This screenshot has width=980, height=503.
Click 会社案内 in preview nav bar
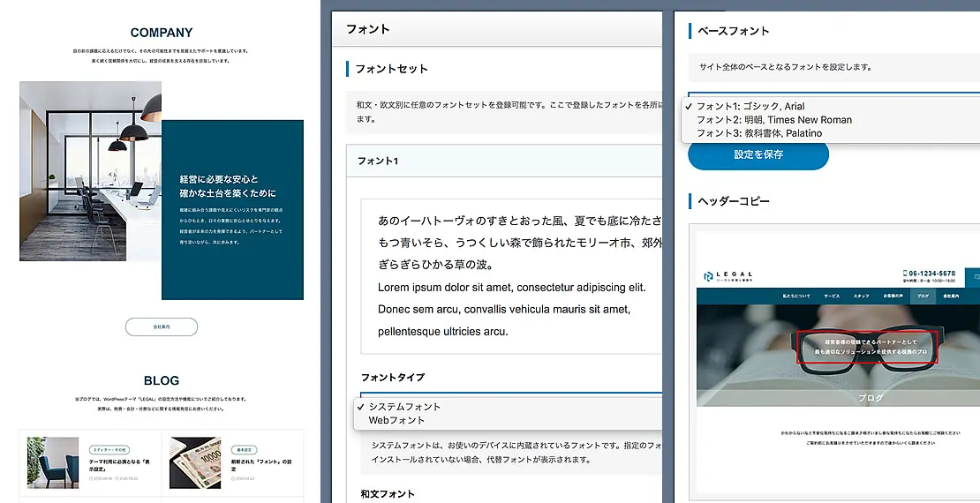coord(951,296)
